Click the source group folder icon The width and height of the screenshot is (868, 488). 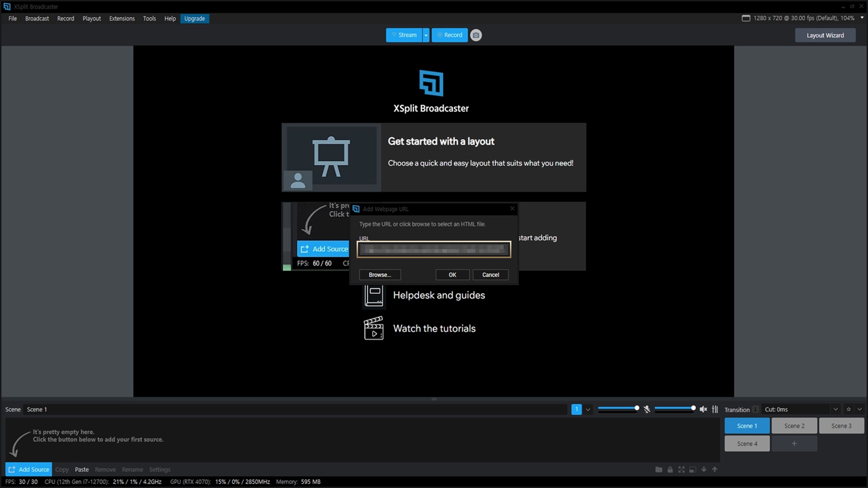pyautogui.click(x=659, y=470)
